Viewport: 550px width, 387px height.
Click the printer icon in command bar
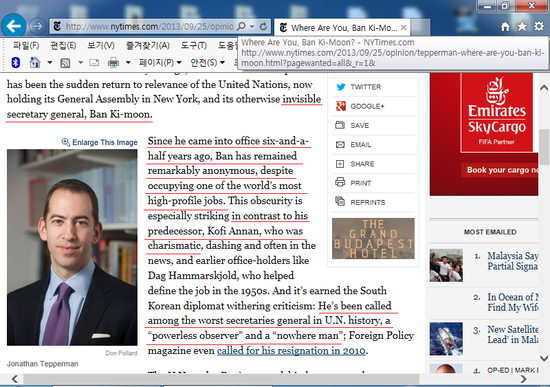[x=113, y=62]
